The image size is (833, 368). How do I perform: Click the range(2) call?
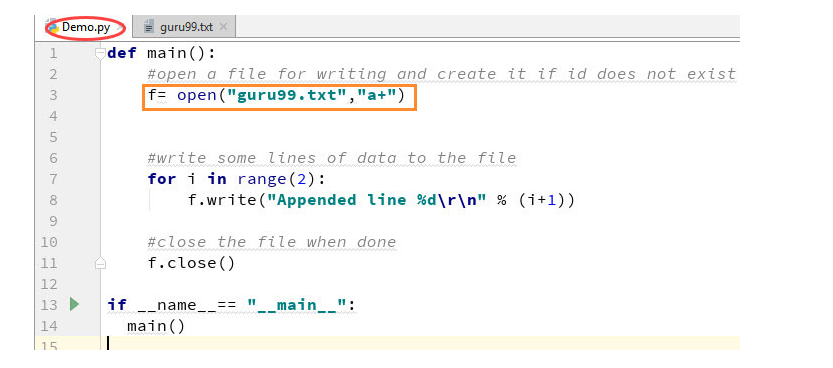276,179
